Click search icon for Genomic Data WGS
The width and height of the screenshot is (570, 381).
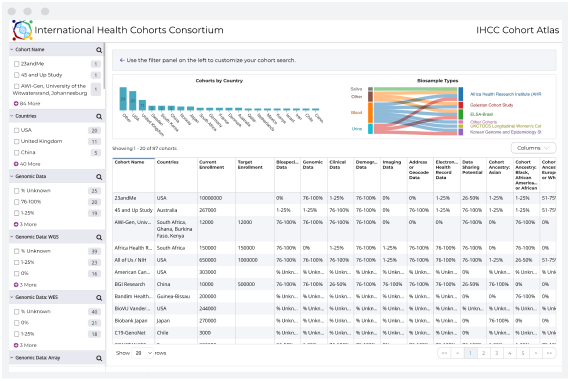tap(99, 237)
